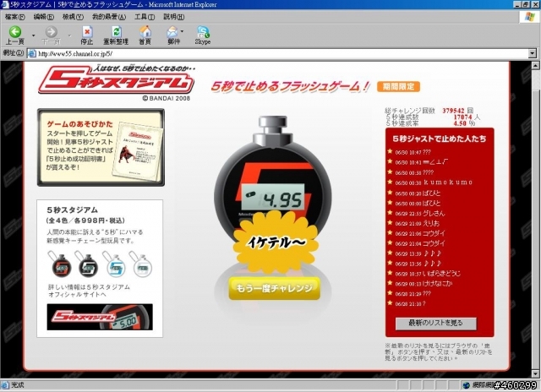This screenshot has height=392, width=541.
Task: Click the 5秒で止めるフラッシュゲーム！ headline
Action: click(x=291, y=86)
